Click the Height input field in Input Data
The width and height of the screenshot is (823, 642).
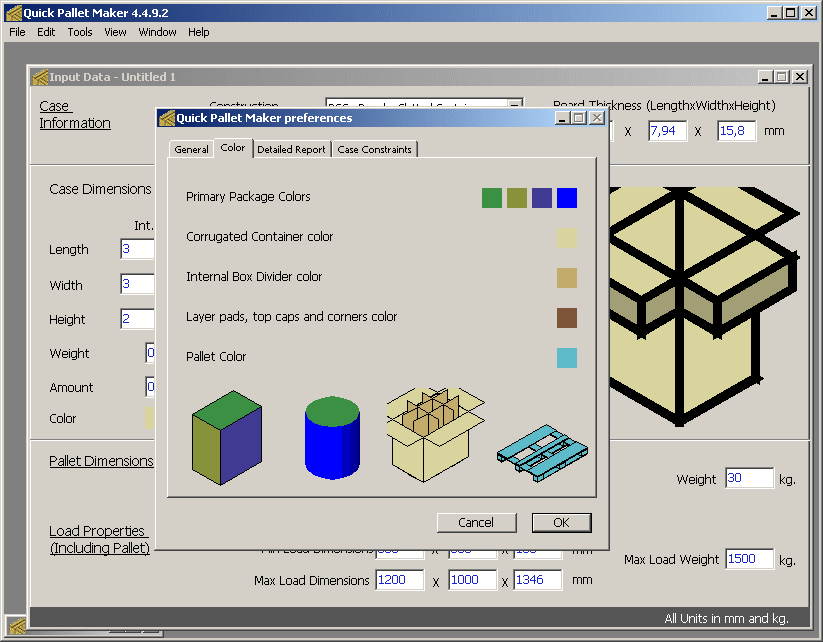[x=138, y=319]
